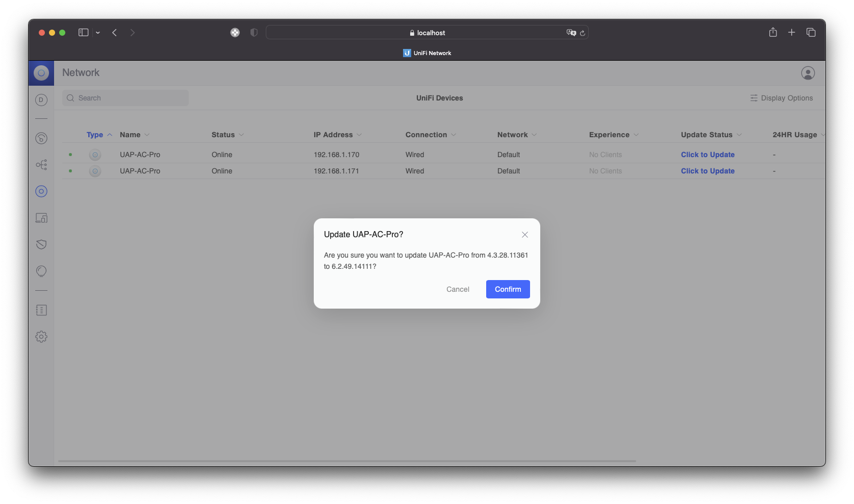Close the Update UAP-AC-Pro dialog with X

click(524, 235)
